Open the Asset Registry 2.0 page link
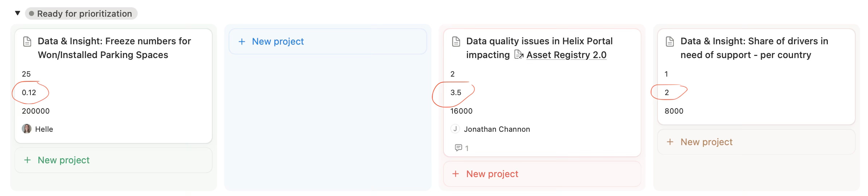The height and width of the screenshot is (196, 868). coord(566,55)
